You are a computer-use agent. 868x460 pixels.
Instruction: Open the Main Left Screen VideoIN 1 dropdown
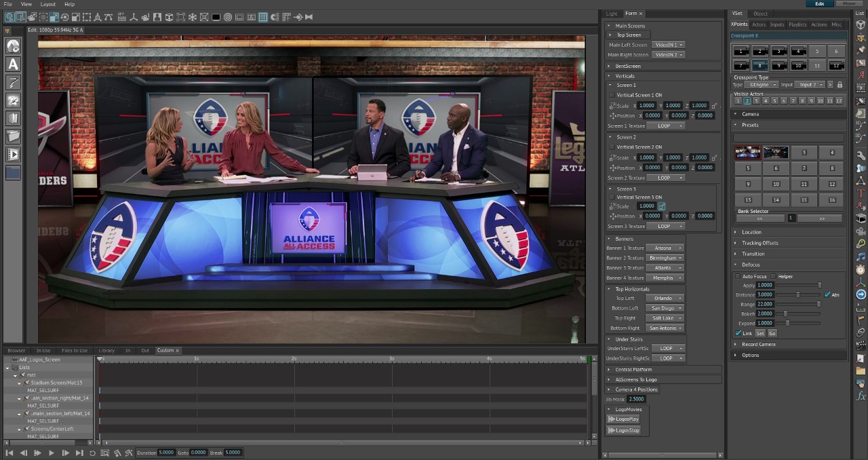point(668,45)
